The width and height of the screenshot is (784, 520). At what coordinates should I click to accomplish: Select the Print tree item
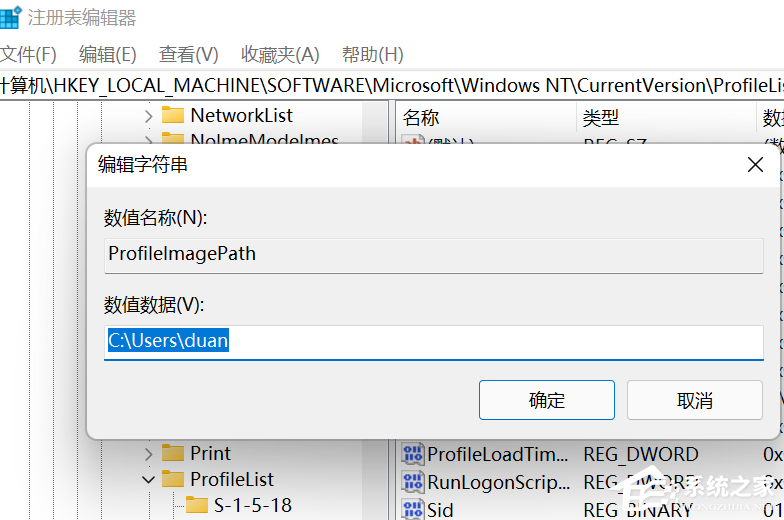click(x=210, y=454)
